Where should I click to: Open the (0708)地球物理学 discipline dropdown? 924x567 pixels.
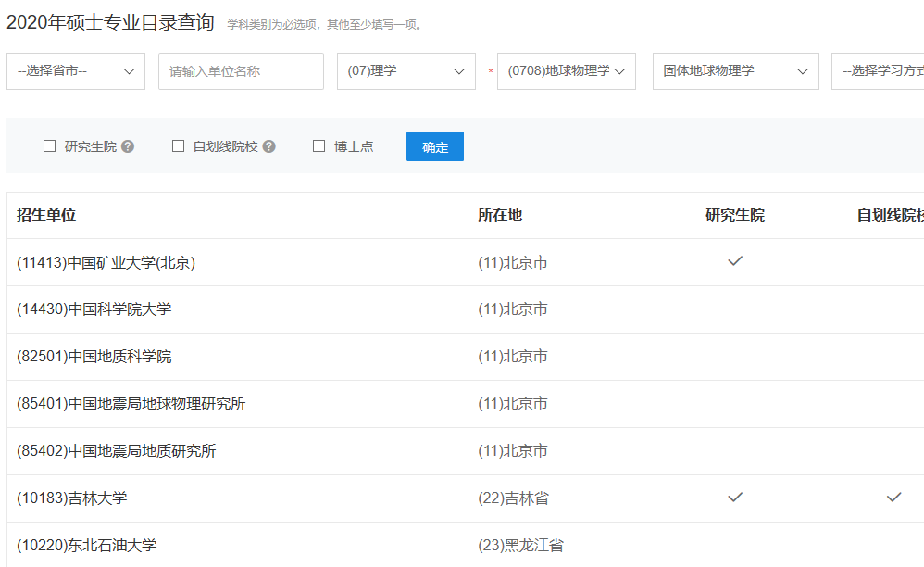click(567, 71)
